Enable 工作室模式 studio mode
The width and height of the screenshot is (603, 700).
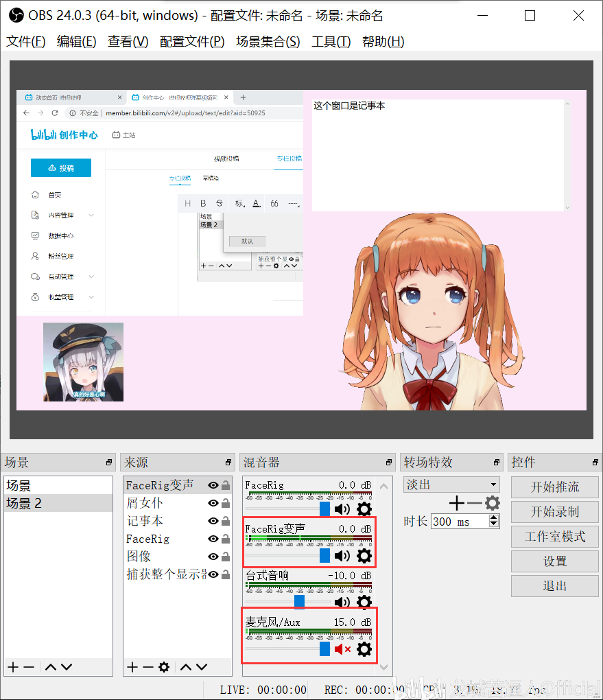click(555, 537)
